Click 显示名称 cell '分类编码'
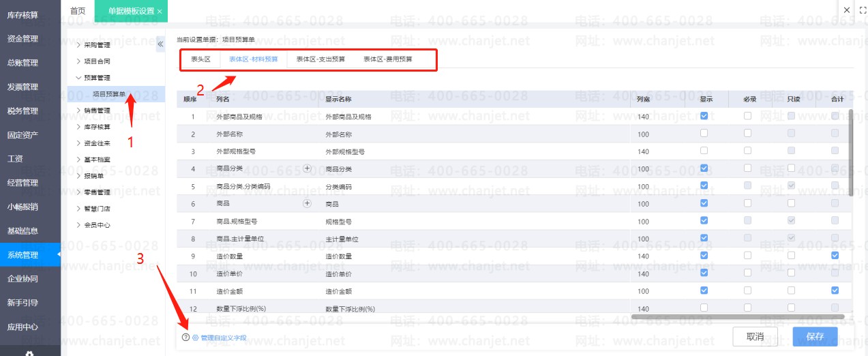The height and width of the screenshot is (356, 868). pyautogui.click(x=339, y=186)
